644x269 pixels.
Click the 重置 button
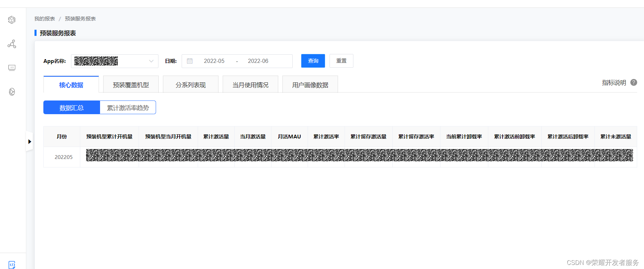tap(341, 61)
